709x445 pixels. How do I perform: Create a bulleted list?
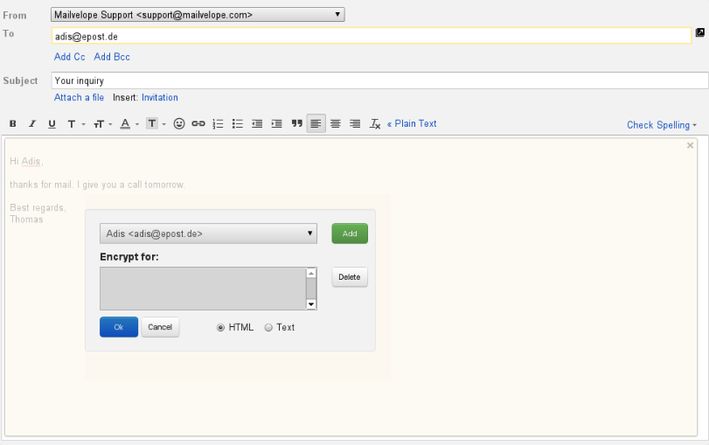click(x=237, y=123)
